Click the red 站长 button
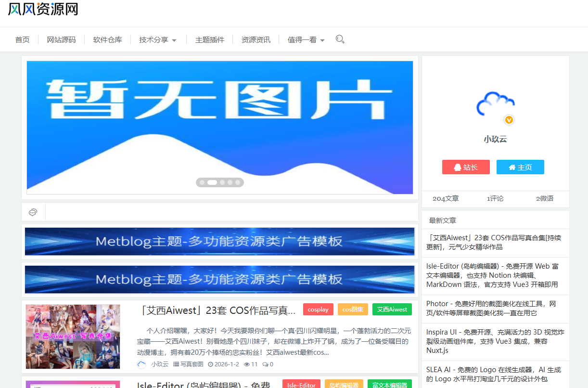 [465, 167]
